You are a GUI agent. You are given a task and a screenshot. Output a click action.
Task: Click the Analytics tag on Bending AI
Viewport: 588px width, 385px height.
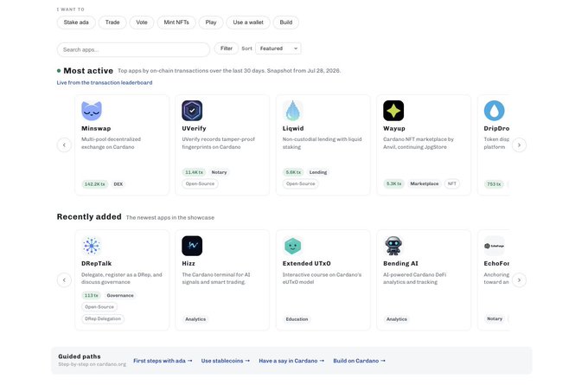396,319
